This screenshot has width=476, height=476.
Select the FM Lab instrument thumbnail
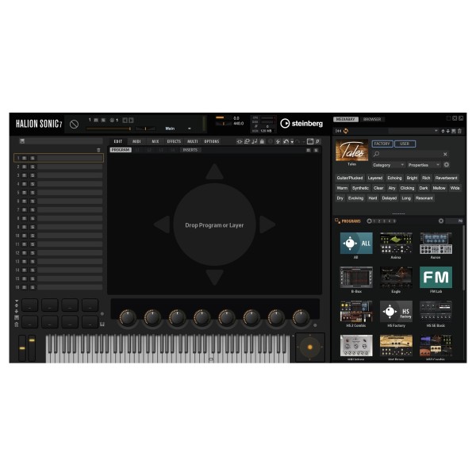point(436,277)
